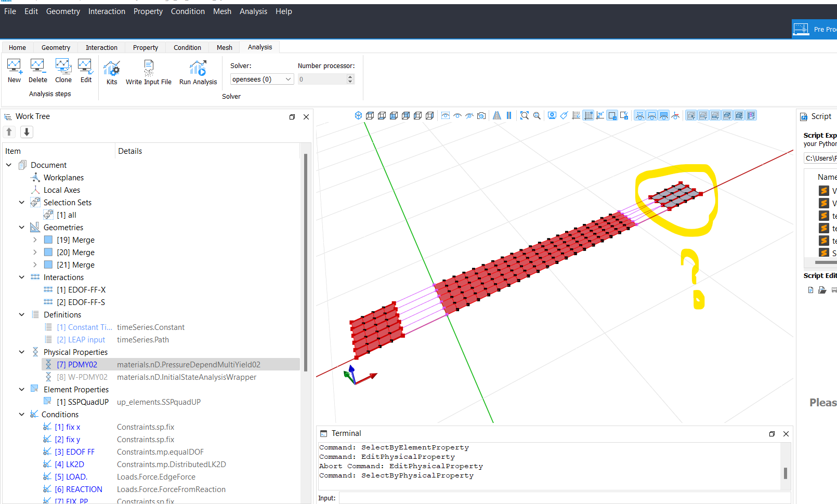Open display settings monitor-gear icon

pyautogui.click(x=552, y=115)
